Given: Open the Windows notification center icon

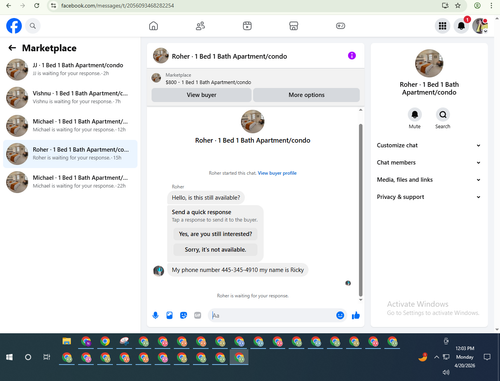Looking at the screenshot, I should 487,357.
